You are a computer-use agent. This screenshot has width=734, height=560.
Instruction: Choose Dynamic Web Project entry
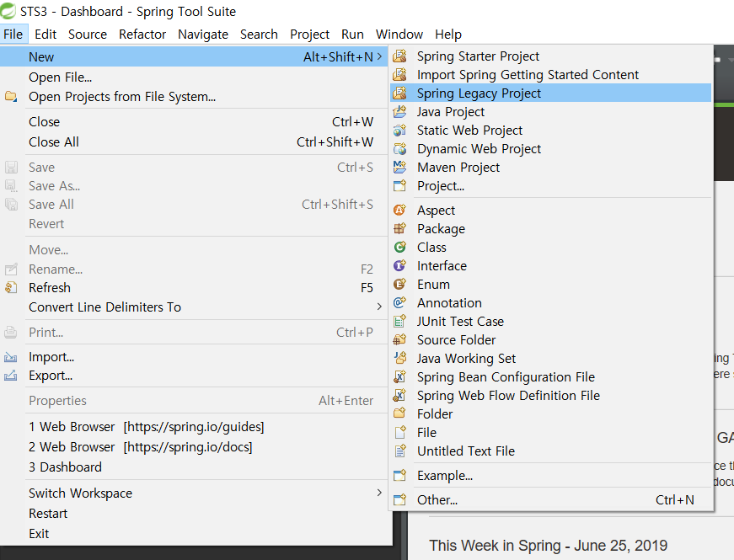click(x=550, y=149)
